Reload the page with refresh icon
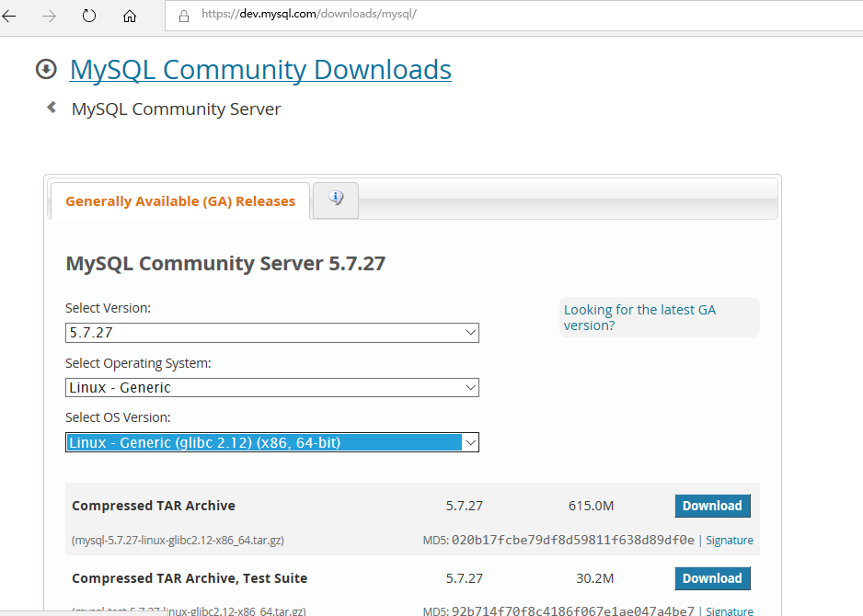The height and width of the screenshot is (616, 863). coord(89,16)
